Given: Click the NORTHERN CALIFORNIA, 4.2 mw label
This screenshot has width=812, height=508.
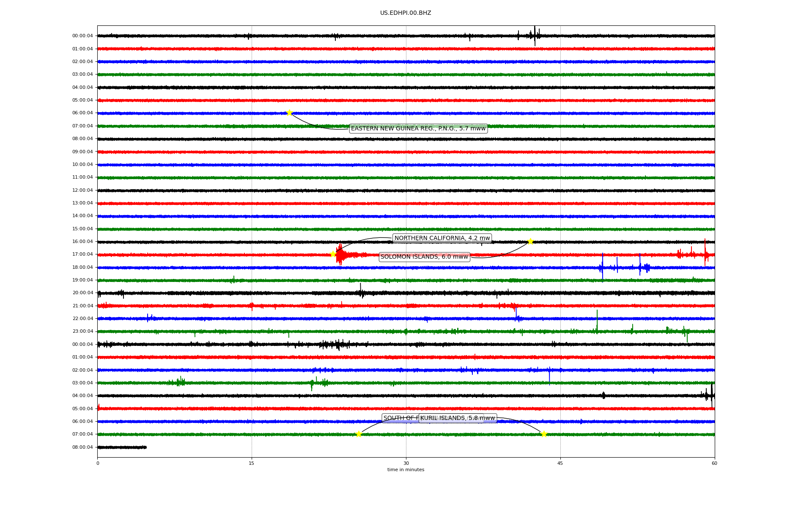Looking at the screenshot, I should point(442,238).
